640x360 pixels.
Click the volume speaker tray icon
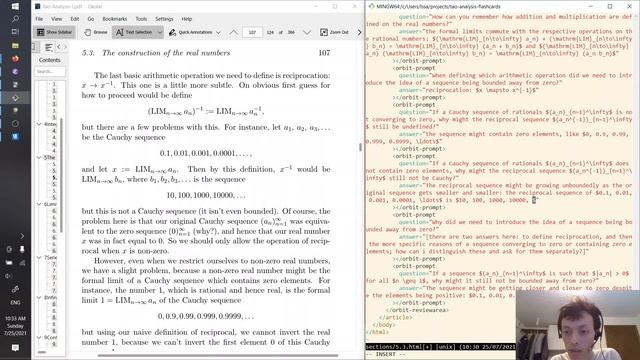coord(9,276)
